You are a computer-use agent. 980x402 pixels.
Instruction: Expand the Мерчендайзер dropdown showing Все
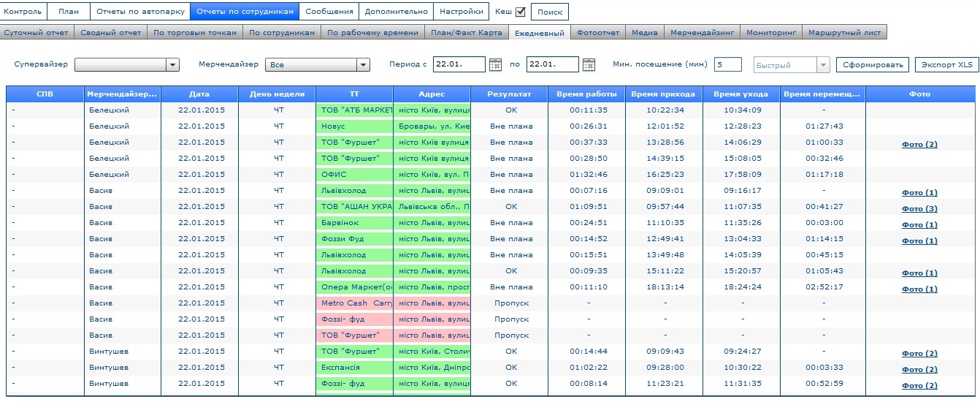363,65
